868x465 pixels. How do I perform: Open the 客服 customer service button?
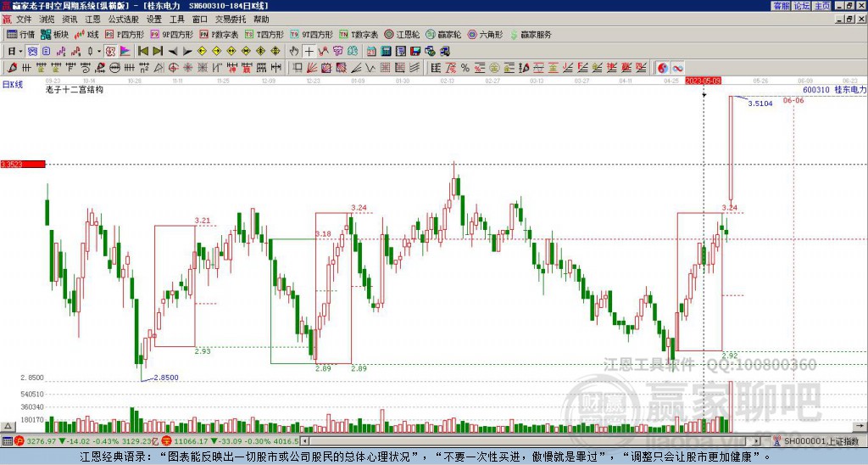click(x=781, y=6)
